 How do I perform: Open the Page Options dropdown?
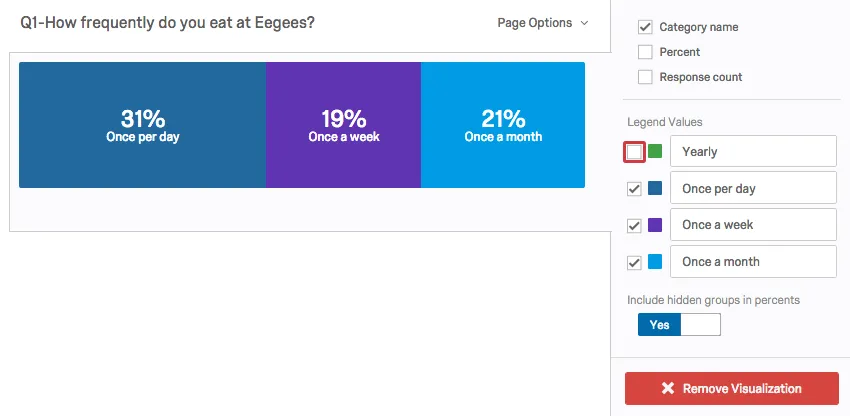click(543, 23)
